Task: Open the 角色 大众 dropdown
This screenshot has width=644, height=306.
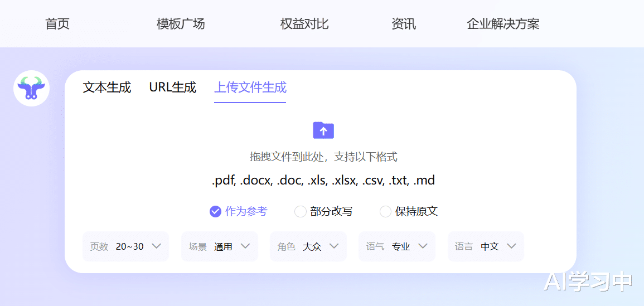Action: [308, 246]
